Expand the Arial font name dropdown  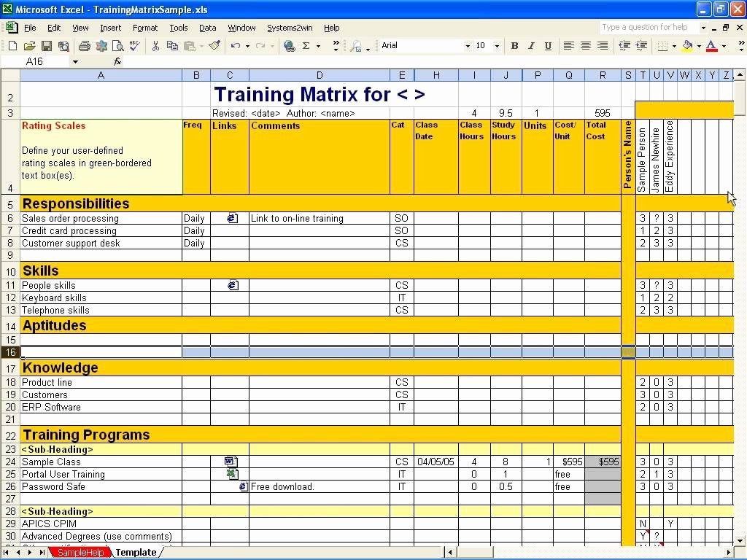coord(468,46)
